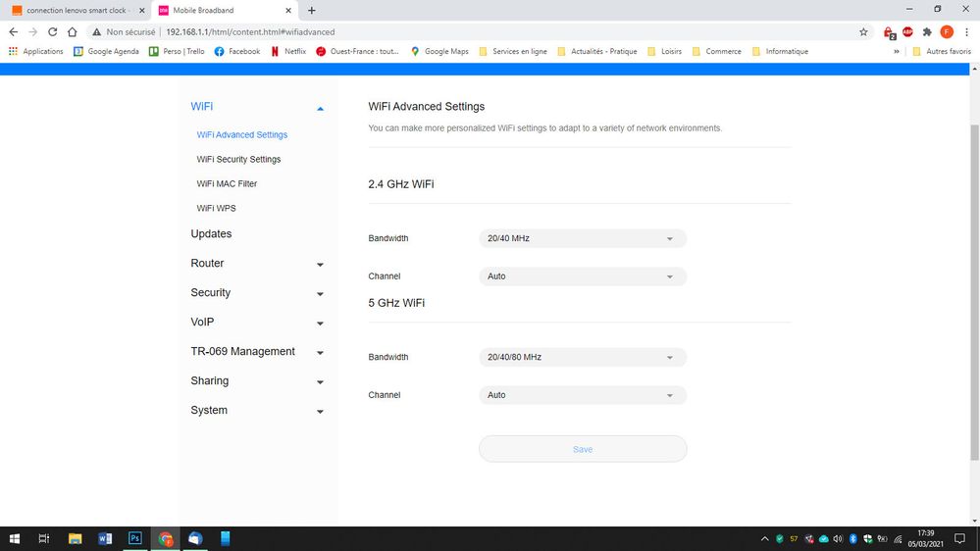Open File Explorer from the taskbar
Viewport: 980px width, 551px height.
click(x=75, y=538)
